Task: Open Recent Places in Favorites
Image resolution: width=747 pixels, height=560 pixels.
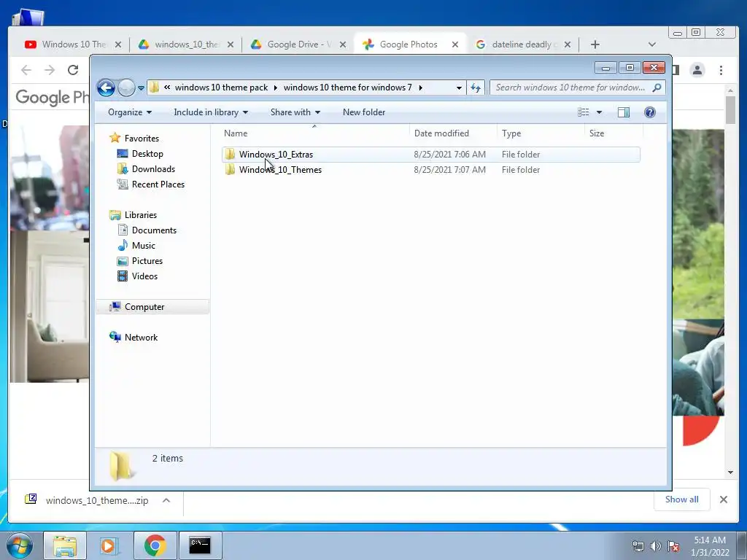Action: 158,184
